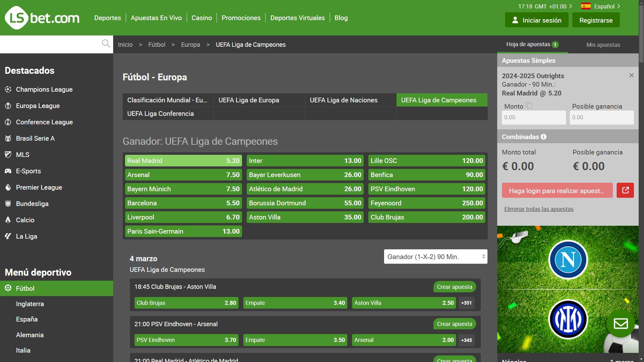
Task: Select PSV Eindhoven 3.70 match odds
Action: point(186,340)
